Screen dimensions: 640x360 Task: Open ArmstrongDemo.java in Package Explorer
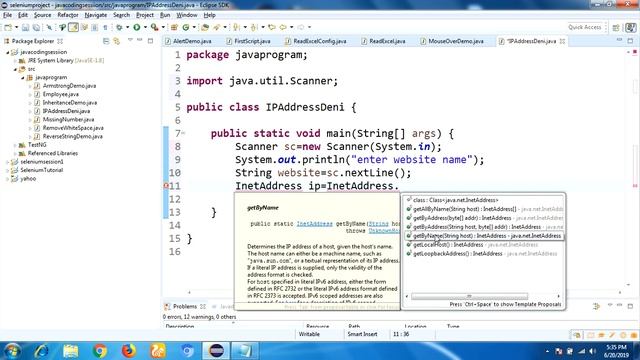click(x=69, y=86)
